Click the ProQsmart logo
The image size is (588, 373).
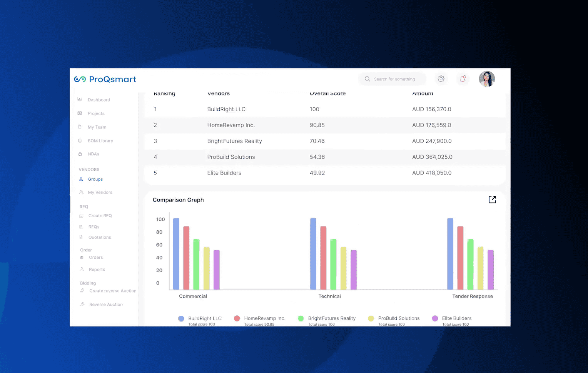click(x=105, y=79)
